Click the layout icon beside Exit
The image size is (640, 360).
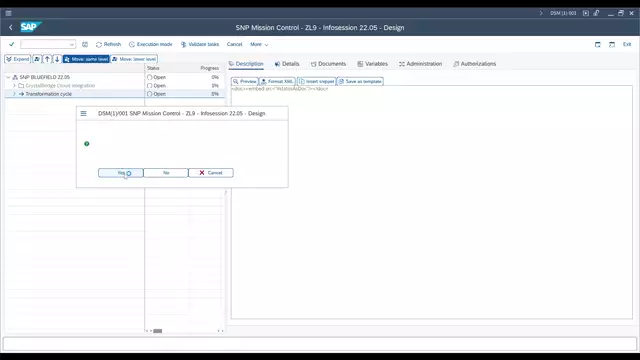pyautogui.click(x=612, y=44)
